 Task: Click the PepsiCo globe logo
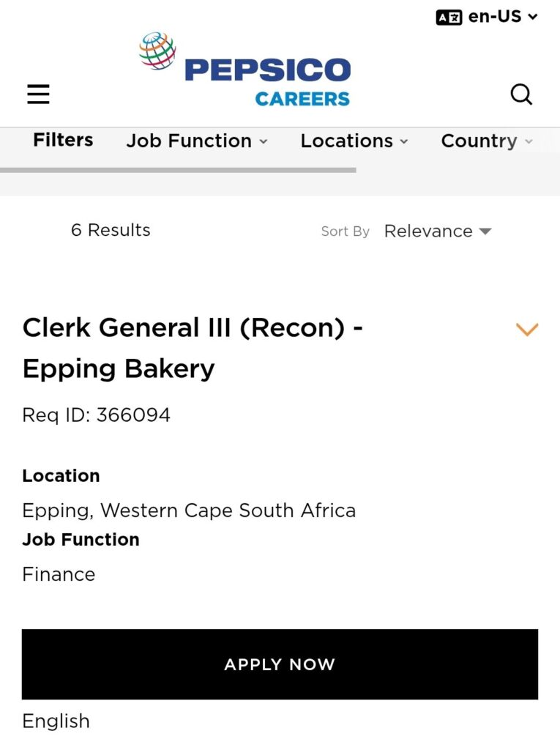157,51
